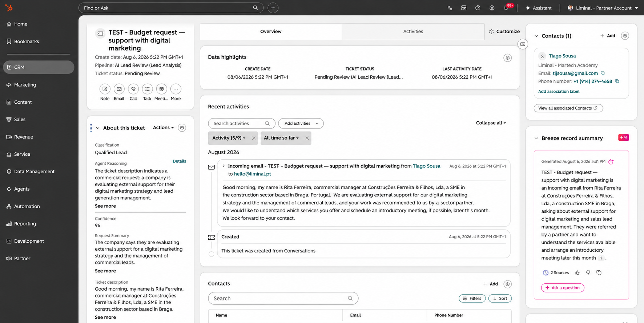
Task: Give a thumbs down to the Breeze summary
Action: point(588,272)
